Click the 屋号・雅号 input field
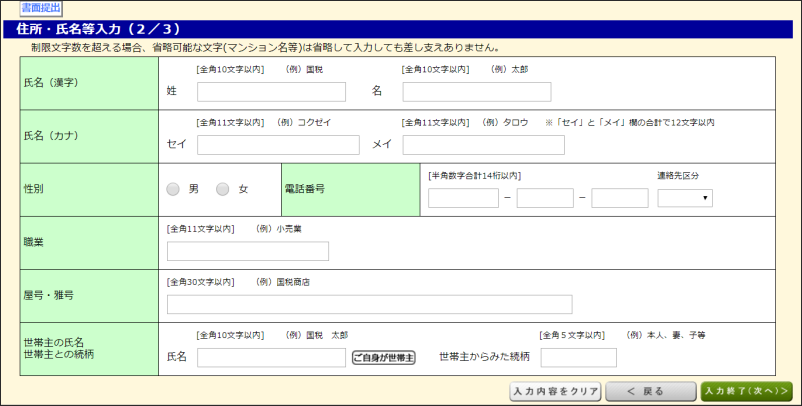The height and width of the screenshot is (406, 802). click(369, 304)
